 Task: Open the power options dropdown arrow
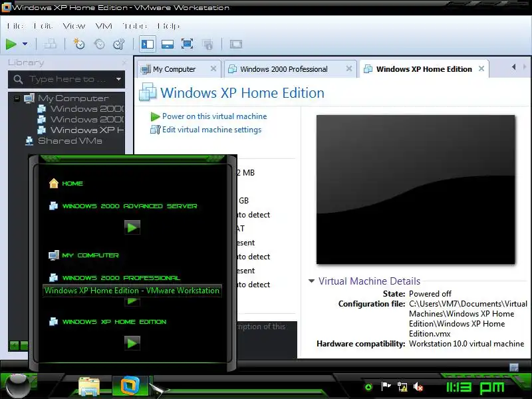pyautogui.click(x=25, y=44)
